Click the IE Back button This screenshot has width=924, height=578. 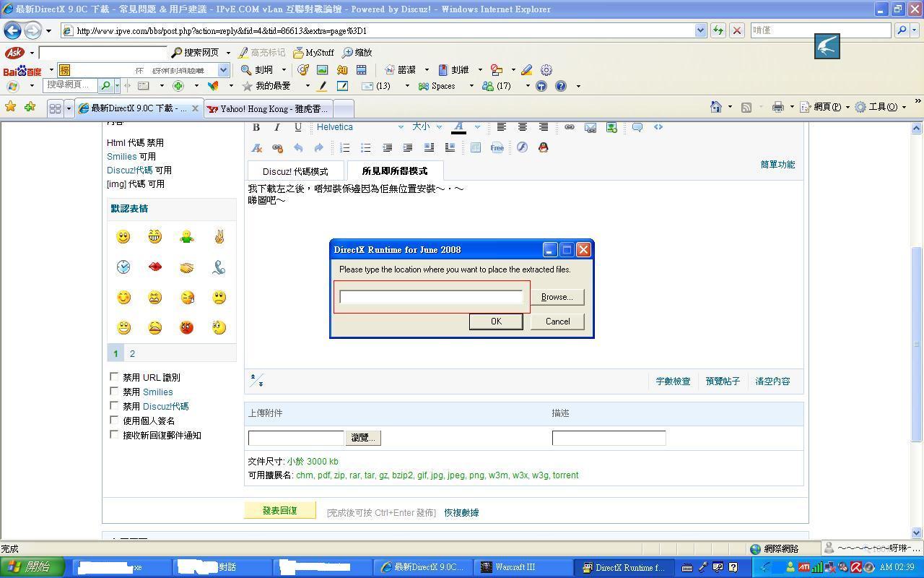[12, 30]
